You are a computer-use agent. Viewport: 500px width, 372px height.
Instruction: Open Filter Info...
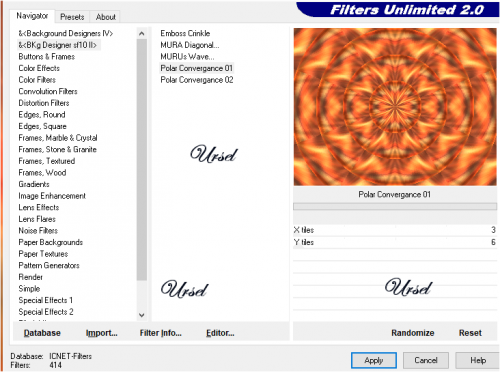coord(161,333)
